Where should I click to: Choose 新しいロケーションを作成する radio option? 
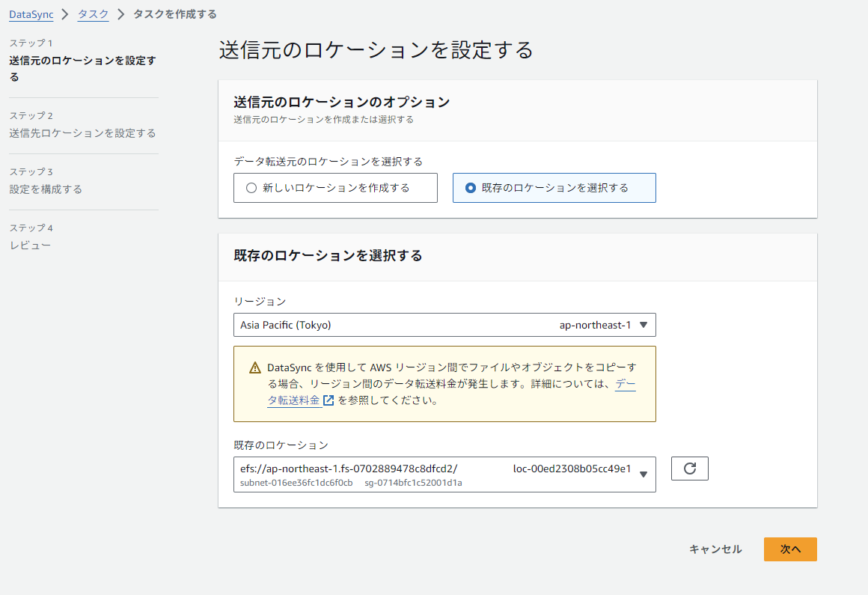(335, 188)
